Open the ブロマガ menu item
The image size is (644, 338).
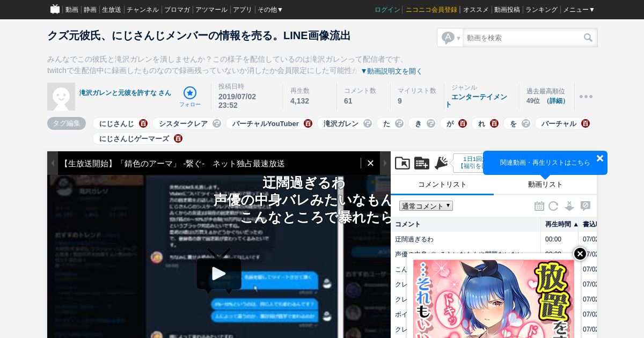(x=177, y=10)
